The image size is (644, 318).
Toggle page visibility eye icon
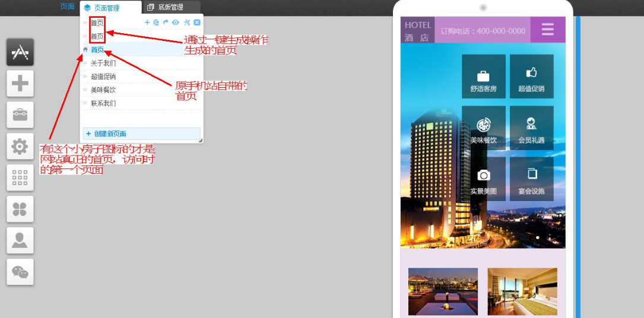click(x=176, y=23)
